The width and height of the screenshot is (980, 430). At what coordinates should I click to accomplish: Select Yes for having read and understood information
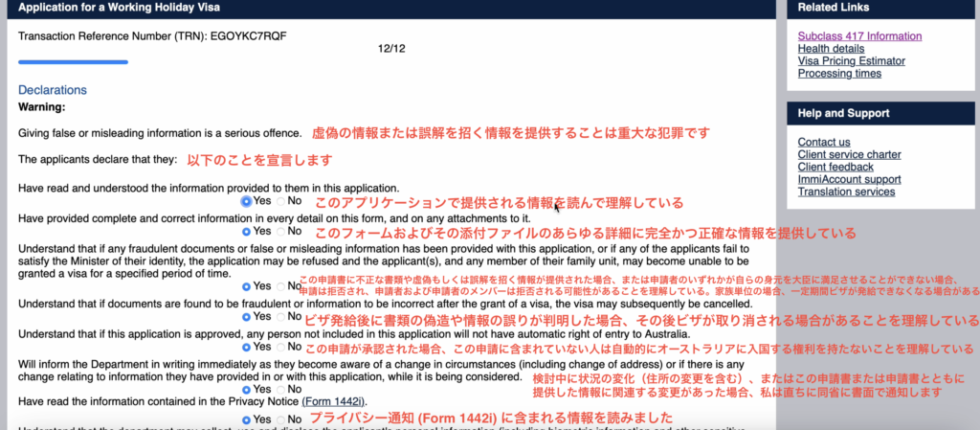point(248,202)
